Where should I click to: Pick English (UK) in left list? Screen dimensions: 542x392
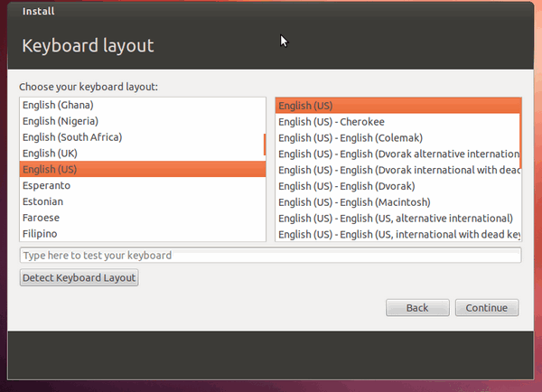[x=51, y=154]
